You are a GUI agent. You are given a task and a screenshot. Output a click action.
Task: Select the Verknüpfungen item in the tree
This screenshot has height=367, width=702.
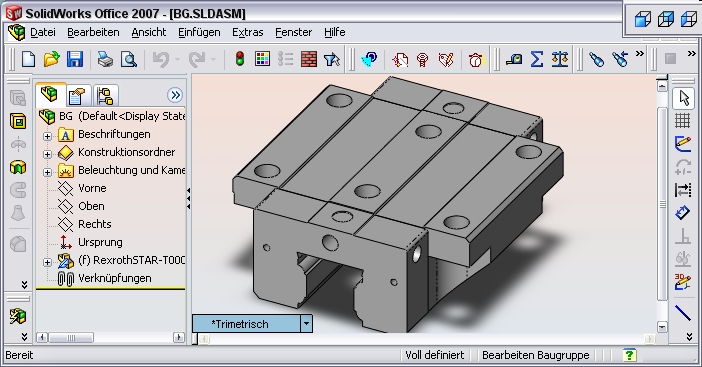click(115, 278)
